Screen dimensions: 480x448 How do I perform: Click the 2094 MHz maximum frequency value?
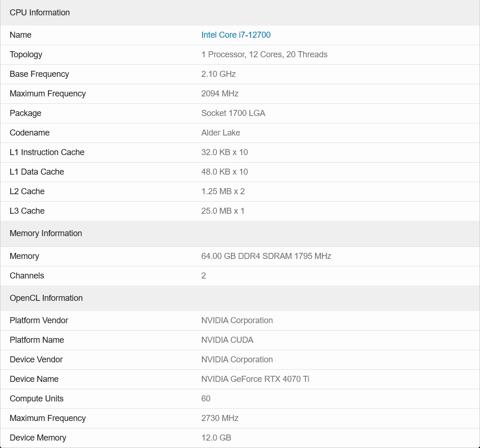click(x=220, y=94)
